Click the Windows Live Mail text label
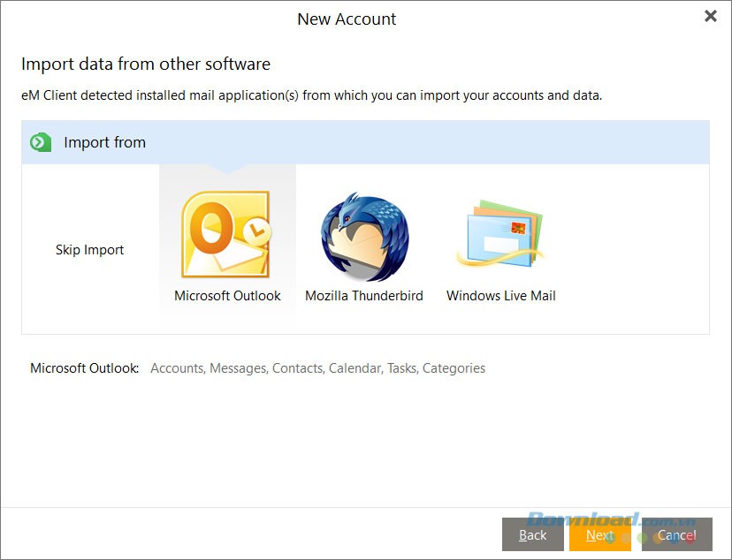The width and height of the screenshot is (732, 560). pyautogui.click(x=500, y=296)
